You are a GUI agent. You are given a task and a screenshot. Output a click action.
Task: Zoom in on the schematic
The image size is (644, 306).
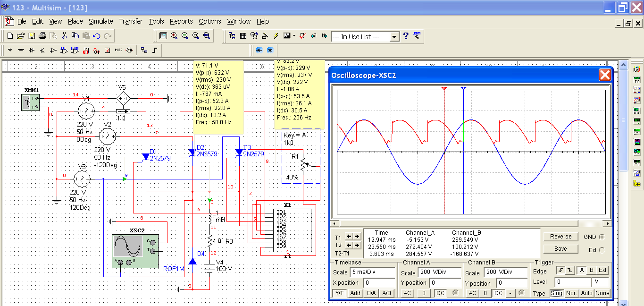[x=174, y=36]
